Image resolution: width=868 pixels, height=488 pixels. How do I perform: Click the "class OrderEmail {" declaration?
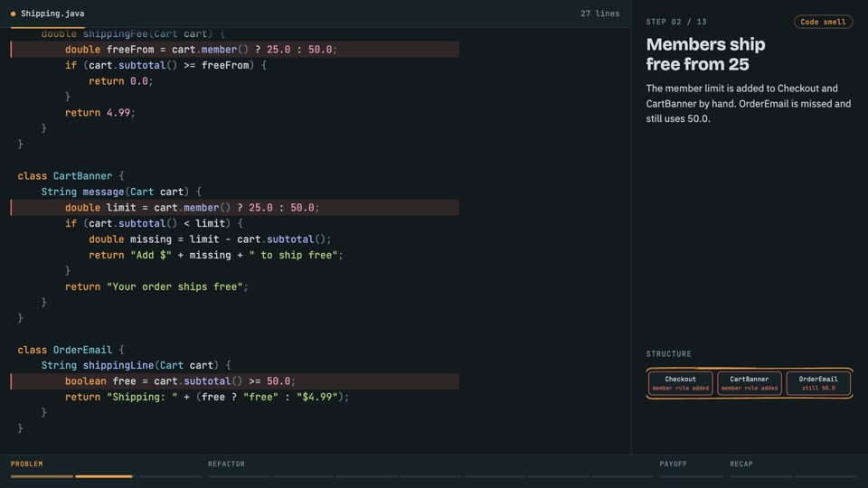tap(71, 350)
